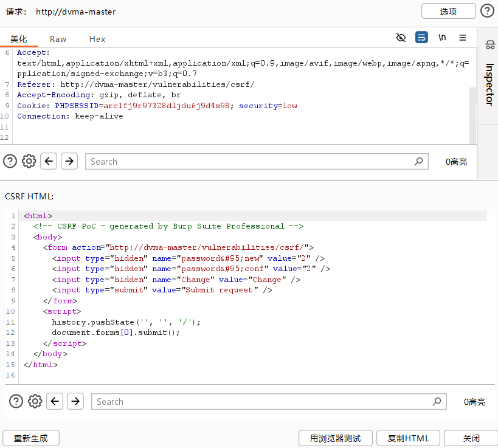Screen dimensions: 498x448
Task: Go to next match in CSRF HTML search
Action: (x=75, y=401)
